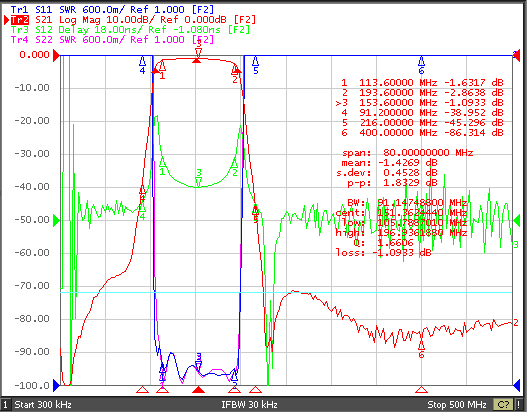Click the green reference arrow on right edge

pyautogui.click(x=517, y=220)
